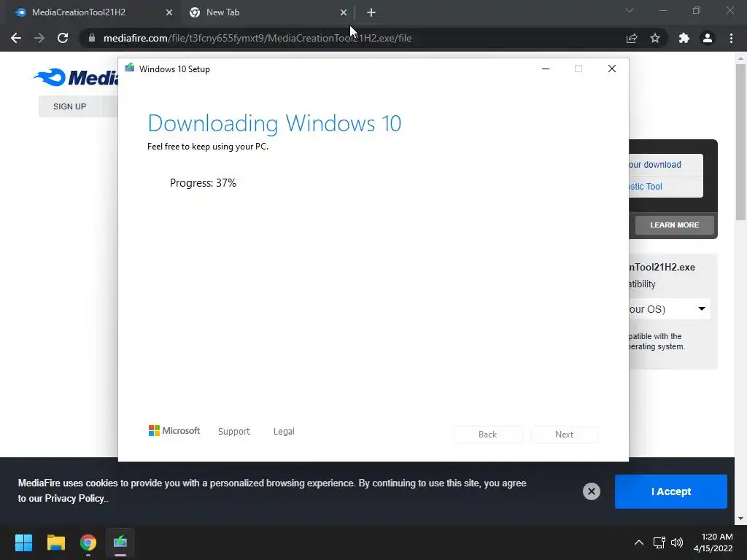Image resolution: width=747 pixels, height=560 pixels.
Task: Close the New Tab tab
Action: (x=344, y=12)
